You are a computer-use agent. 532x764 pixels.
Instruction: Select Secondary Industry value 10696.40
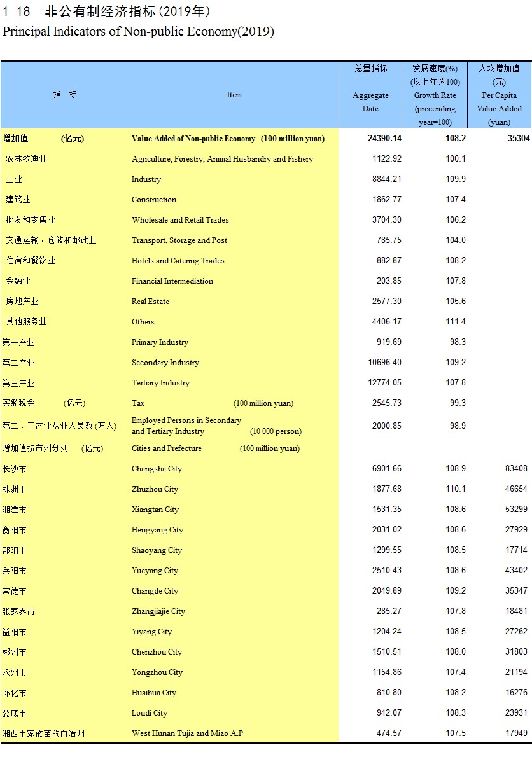[x=384, y=363]
